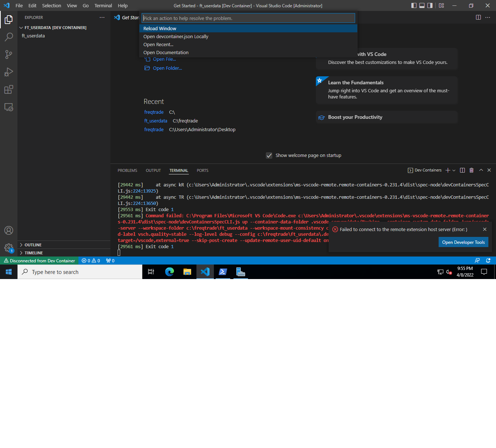Image resolution: width=496 pixels, height=448 pixels.
Task: Expand the OUTLINE section
Action: pyautogui.click(x=64, y=245)
